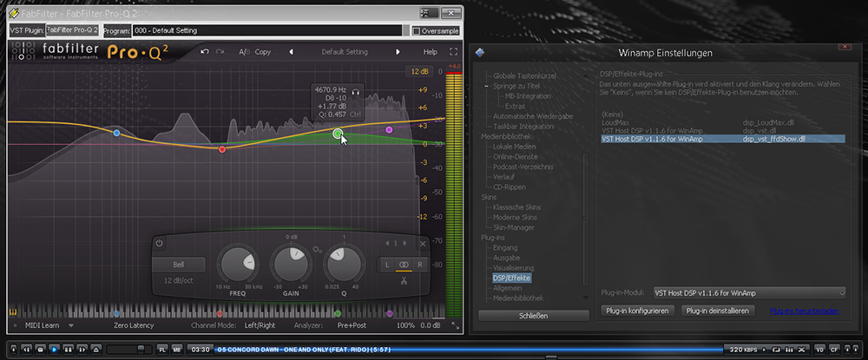Image resolution: width=868 pixels, height=360 pixels.
Task: Toggle Pro-Q 2 full screen mode
Action: pyautogui.click(x=453, y=52)
